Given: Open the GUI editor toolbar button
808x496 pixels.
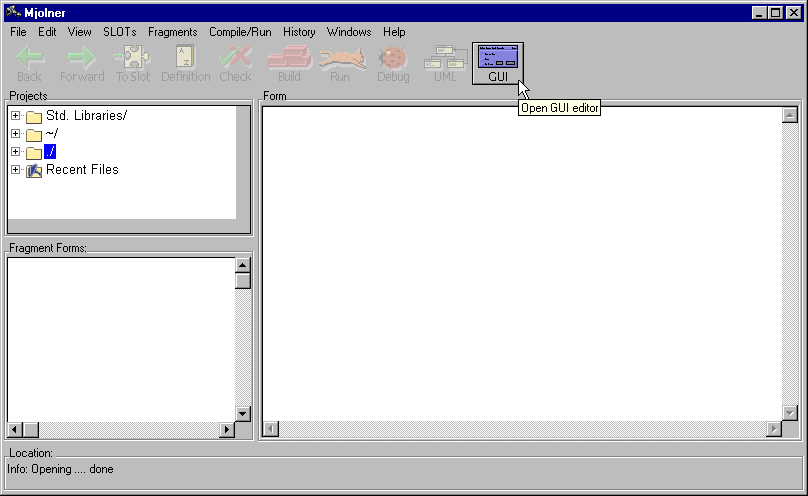Looking at the screenshot, I should click(x=498, y=63).
